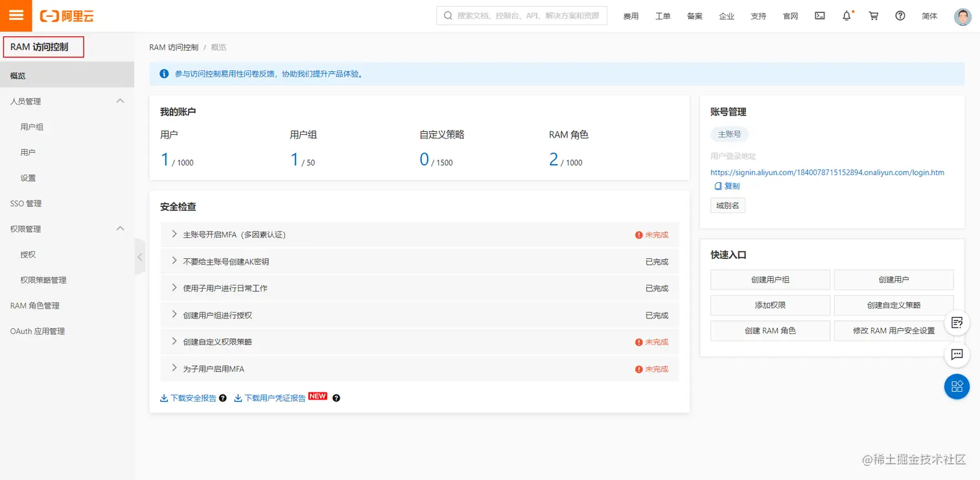The image size is (980, 480).
Task: Click copy icon under login URL
Action: (x=718, y=186)
